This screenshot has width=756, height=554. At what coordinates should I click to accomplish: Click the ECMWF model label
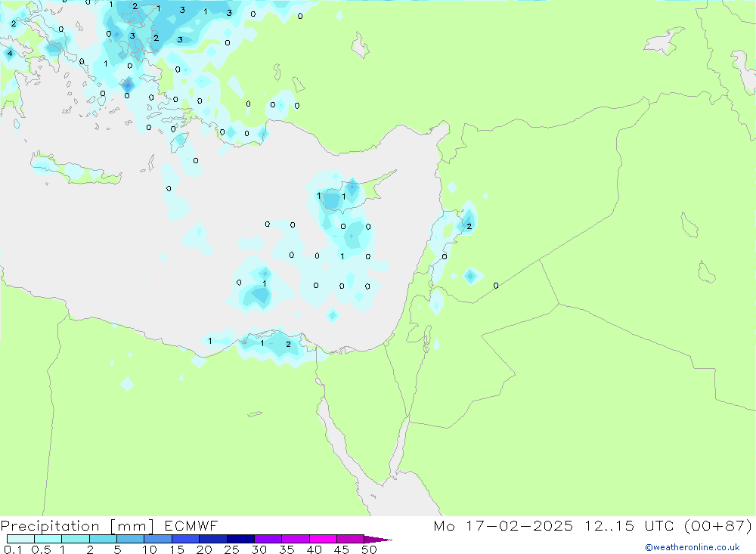(191, 525)
